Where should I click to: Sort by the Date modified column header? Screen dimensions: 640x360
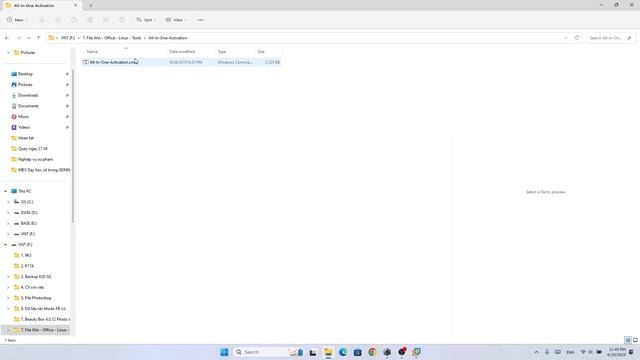[x=182, y=51]
